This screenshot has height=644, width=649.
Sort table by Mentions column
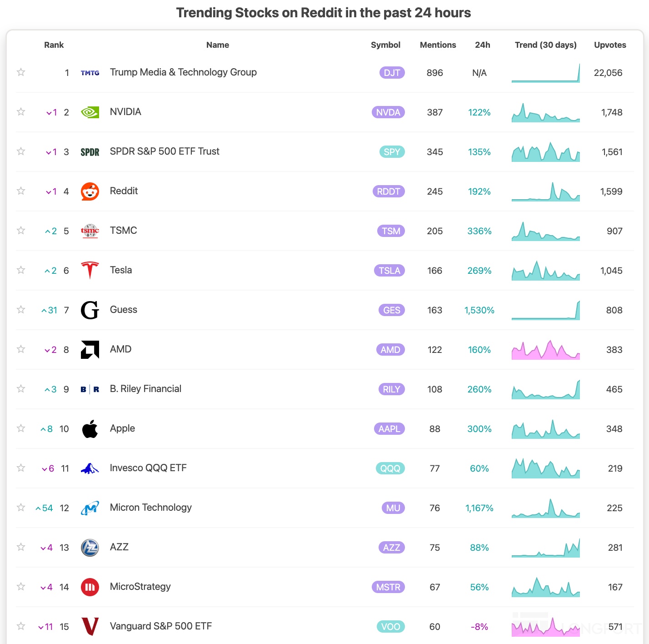(438, 45)
